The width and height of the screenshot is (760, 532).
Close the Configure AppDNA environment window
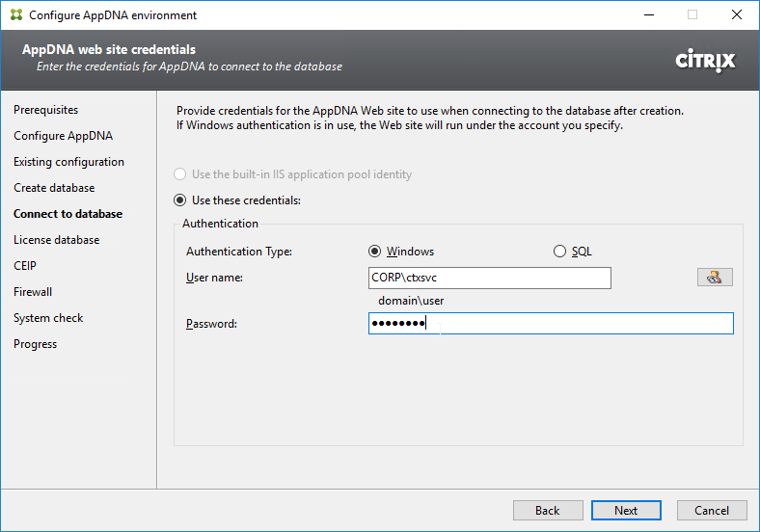tap(737, 15)
